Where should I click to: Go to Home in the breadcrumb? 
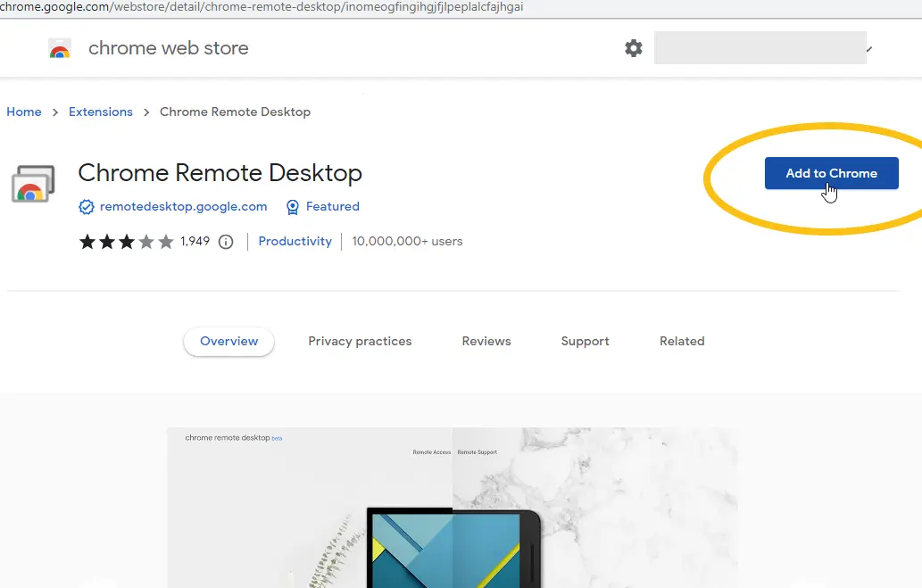click(24, 112)
